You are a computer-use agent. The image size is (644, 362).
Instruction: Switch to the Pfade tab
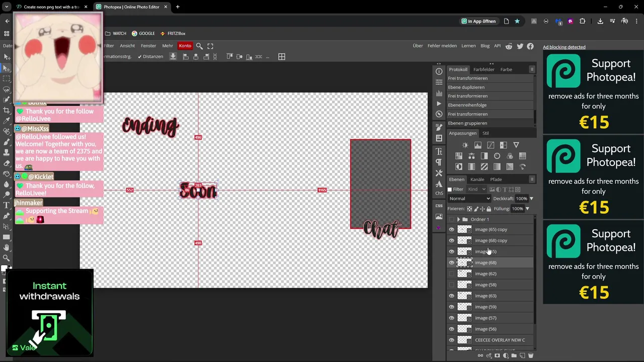coord(496,179)
